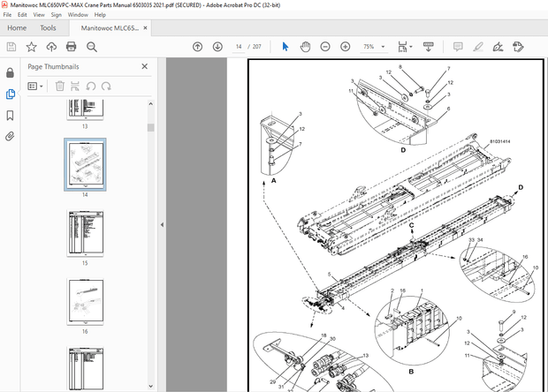Open the Attachments paperclip panel
Image resolution: width=548 pixels, height=392 pixels.
point(10,136)
